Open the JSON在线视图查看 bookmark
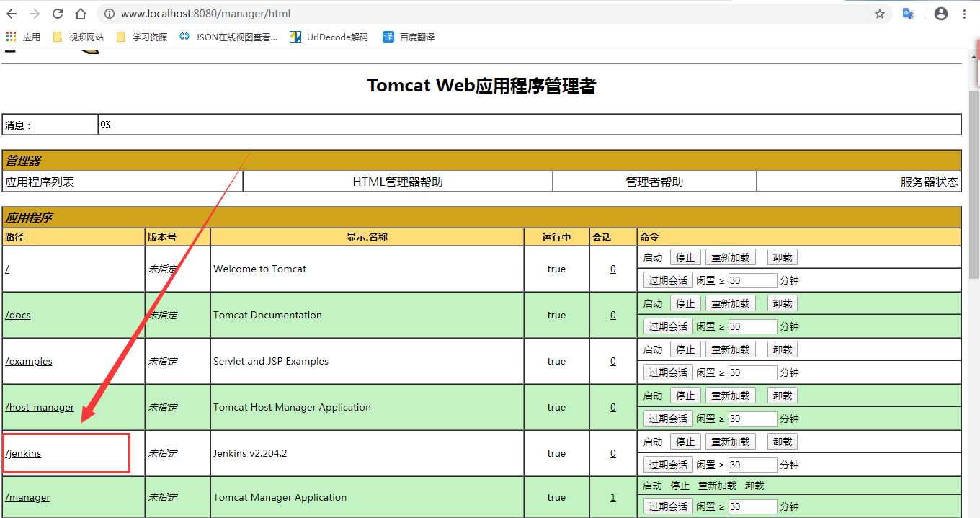This screenshot has width=980, height=518. (x=228, y=37)
